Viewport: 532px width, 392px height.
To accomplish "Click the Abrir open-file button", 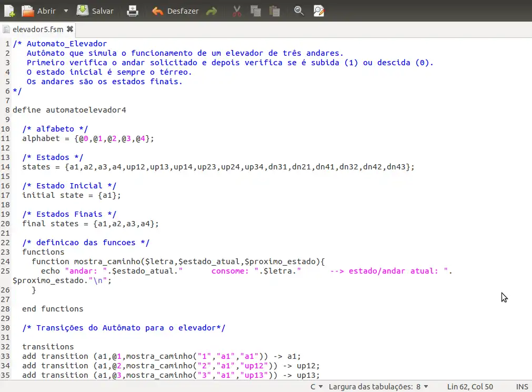I will click(x=38, y=11).
